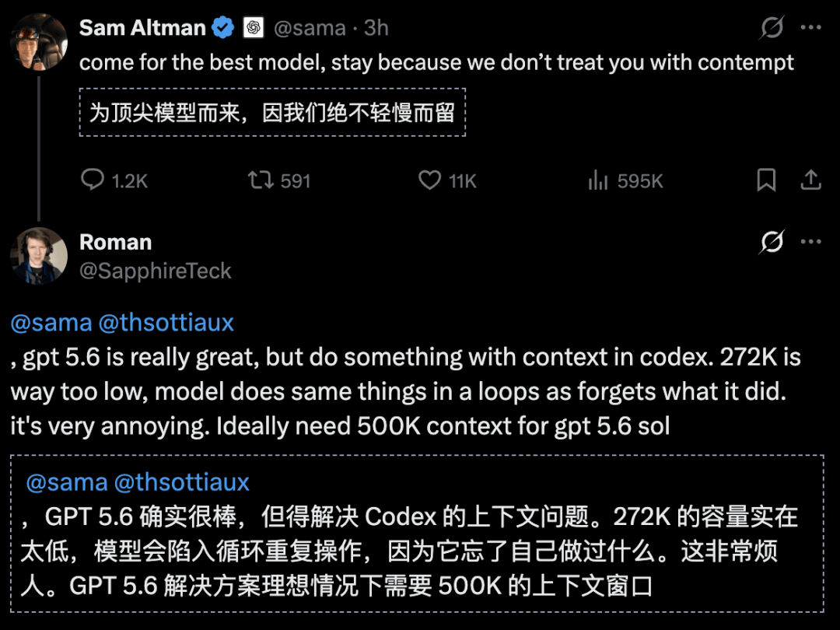Bookmark Sam Altman's tweet
840x630 pixels.
pos(766,180)
